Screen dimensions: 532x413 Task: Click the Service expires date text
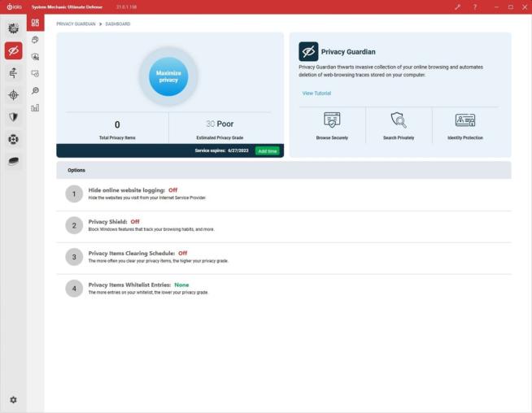[x=221, y=150]
